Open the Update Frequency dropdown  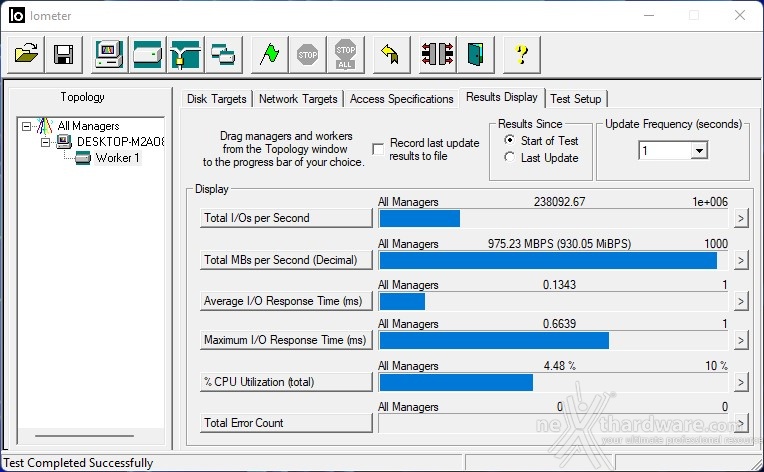click(x=699, y=151)
